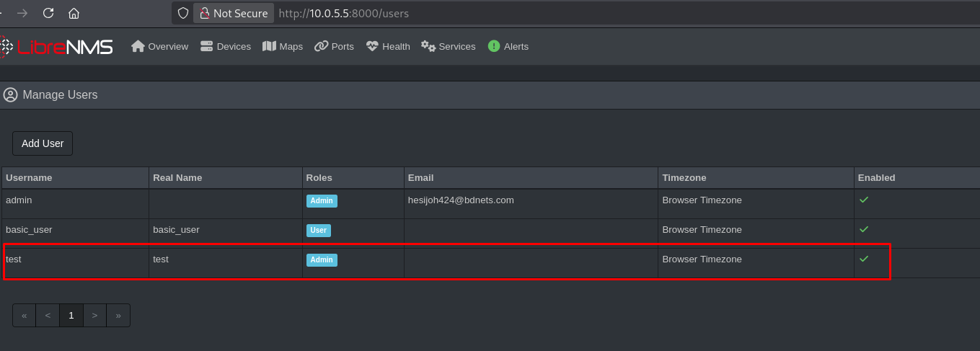Reload the page with browser refresh
The width and height of the screenshot is (980, 351).
[48, 13]
